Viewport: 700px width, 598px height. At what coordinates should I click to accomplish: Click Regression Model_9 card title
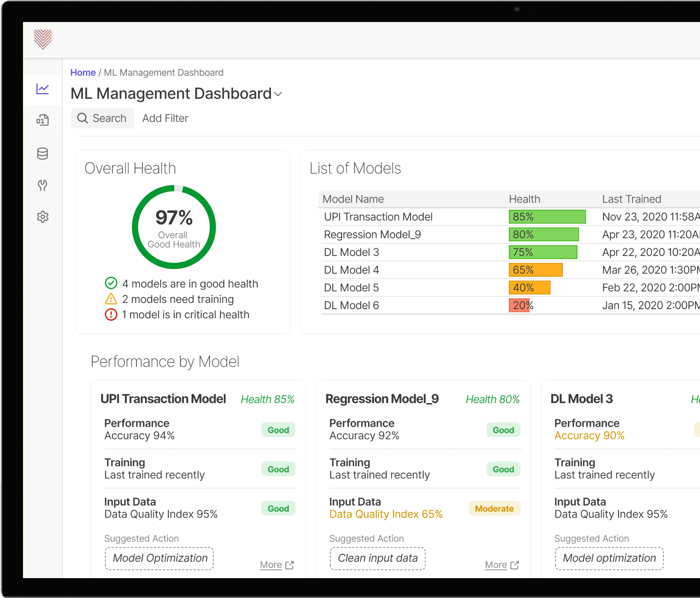(382, 399)
